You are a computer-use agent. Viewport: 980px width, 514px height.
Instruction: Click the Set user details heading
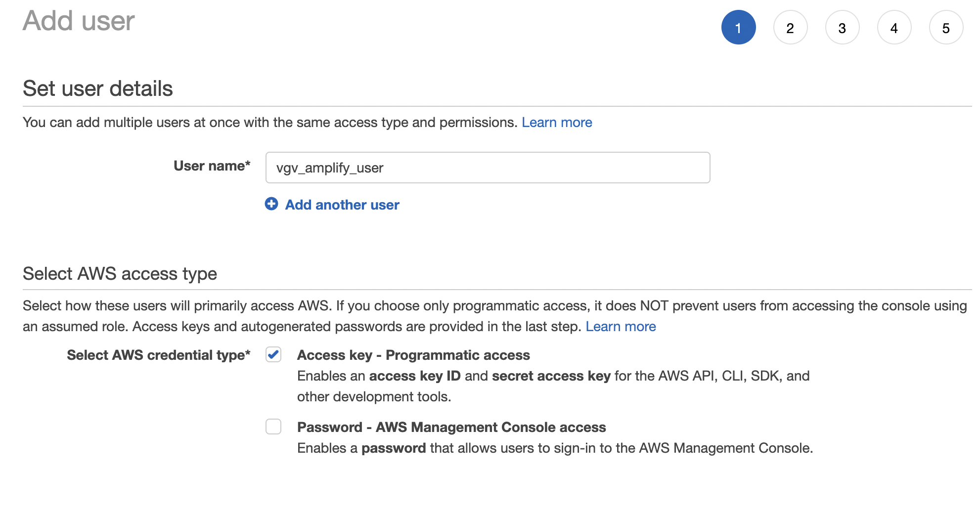[98, 88]
